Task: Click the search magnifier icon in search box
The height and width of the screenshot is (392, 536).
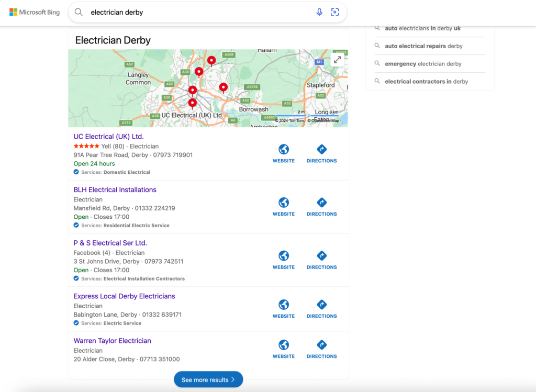Action: (x=79, y=13)
